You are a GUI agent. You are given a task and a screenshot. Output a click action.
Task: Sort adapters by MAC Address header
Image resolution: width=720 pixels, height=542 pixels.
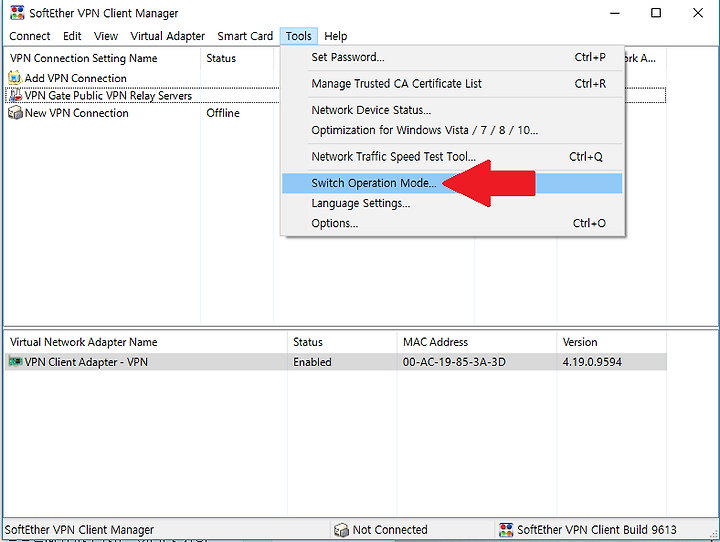point(477,342)
